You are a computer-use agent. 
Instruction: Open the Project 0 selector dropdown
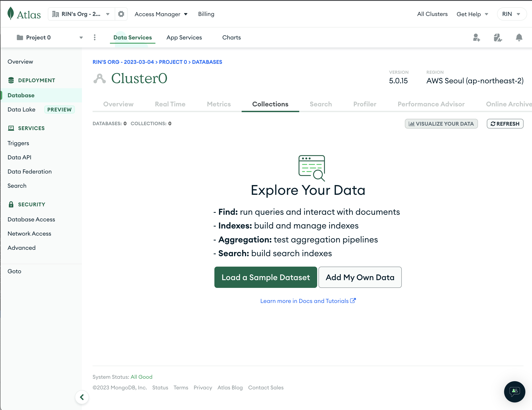coord(50,37)
